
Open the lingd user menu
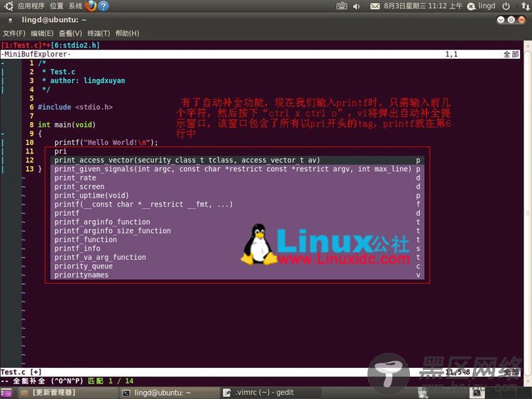pyautogui.click(x=481, y=6)
